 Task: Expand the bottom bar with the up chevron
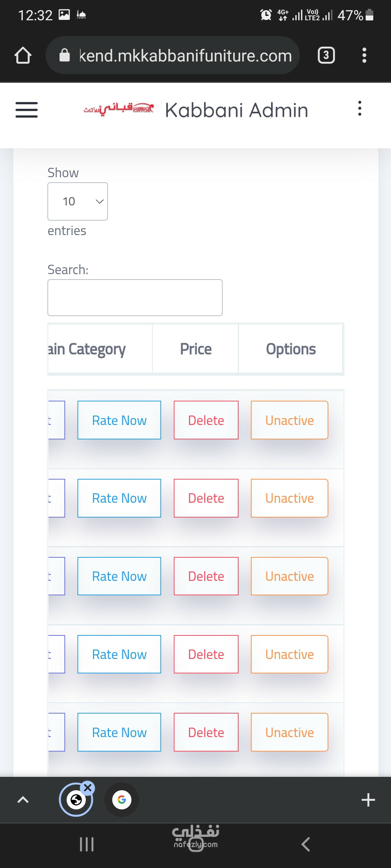tap(23, 800)
